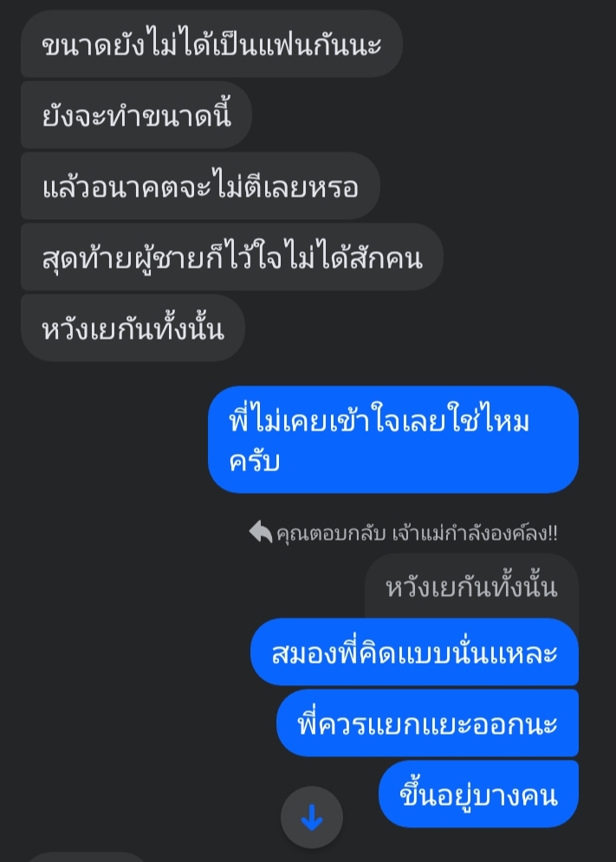Open quoted grey message หวังเยกันทั้งนั้น on right

(x=471, y=587)
